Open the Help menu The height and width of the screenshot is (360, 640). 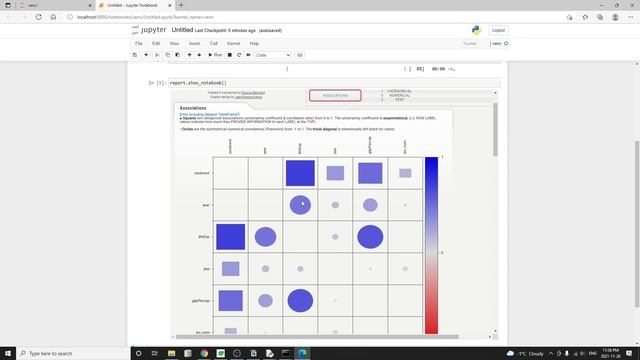(254, 43)
